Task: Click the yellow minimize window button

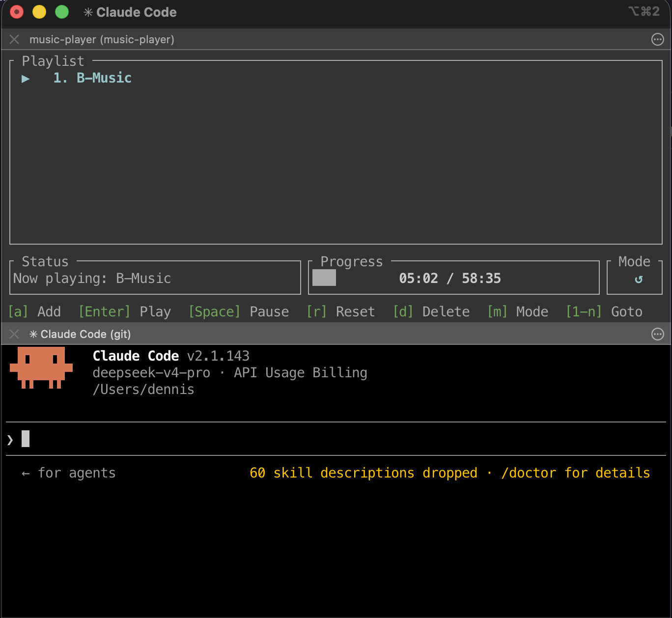Action: click(x=39, y=12)
